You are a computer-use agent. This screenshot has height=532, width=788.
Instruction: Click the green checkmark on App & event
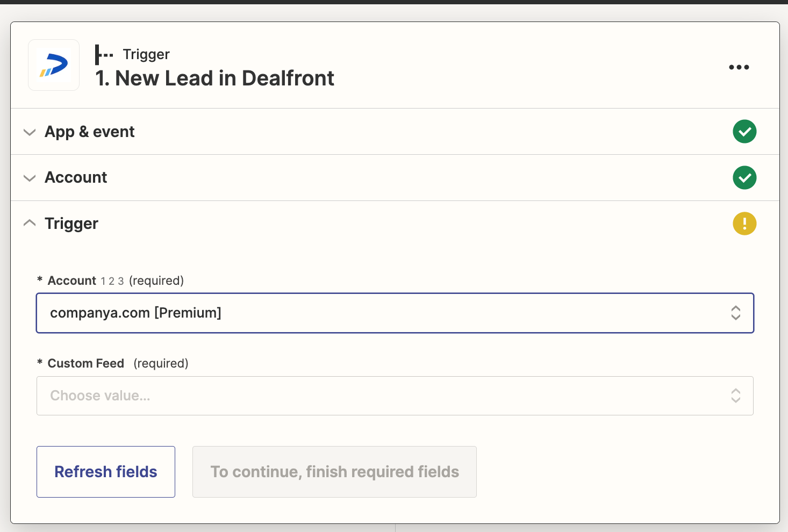[x=744, y=131]
